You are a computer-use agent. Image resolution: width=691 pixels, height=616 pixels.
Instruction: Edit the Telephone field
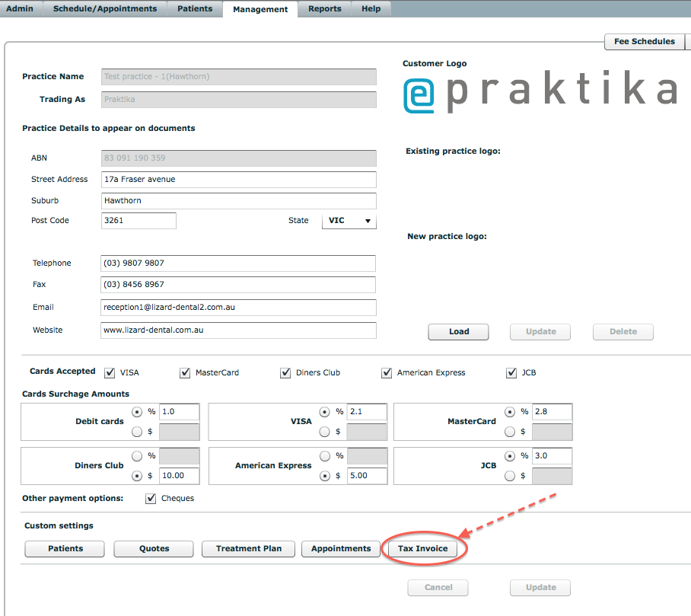[x=238, y=263]
